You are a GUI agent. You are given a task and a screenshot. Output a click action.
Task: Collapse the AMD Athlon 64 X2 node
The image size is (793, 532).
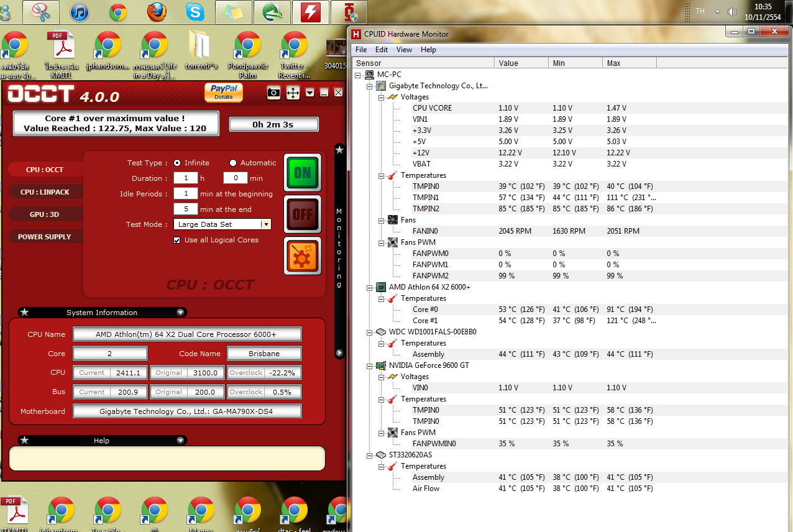370,287
